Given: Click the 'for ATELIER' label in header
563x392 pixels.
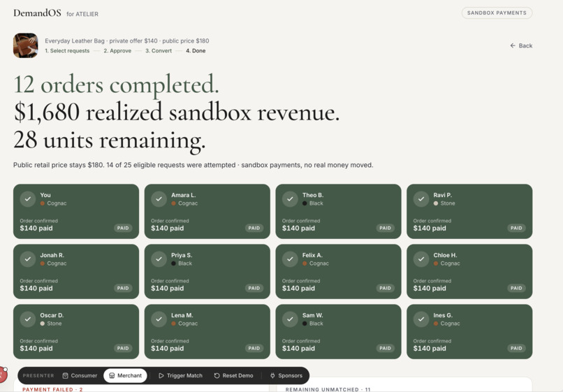Looking at the screenshot, I should tap(82, 14).
